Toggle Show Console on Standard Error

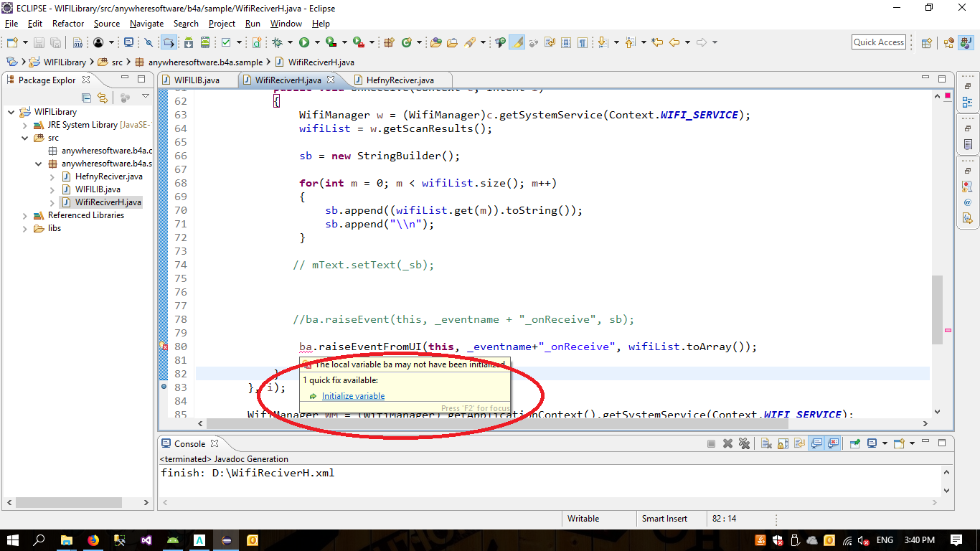(833, 443)
